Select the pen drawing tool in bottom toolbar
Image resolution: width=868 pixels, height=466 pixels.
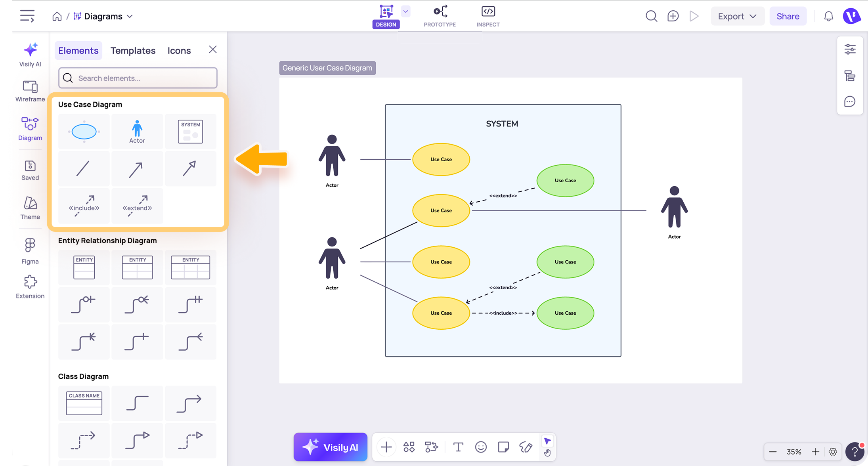pos(526,447)
